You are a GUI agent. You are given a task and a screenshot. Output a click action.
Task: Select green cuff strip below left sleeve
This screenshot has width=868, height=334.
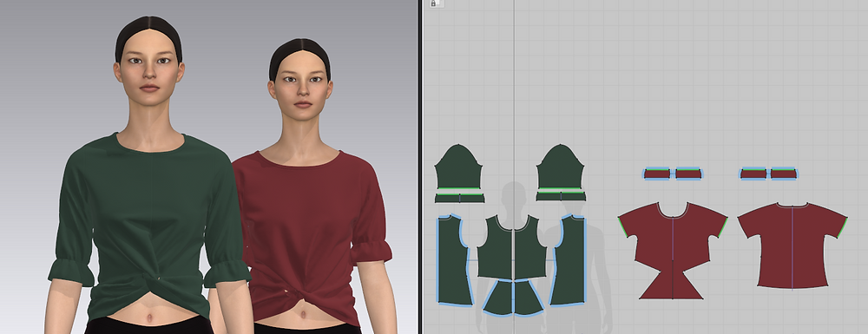point(459,198)
